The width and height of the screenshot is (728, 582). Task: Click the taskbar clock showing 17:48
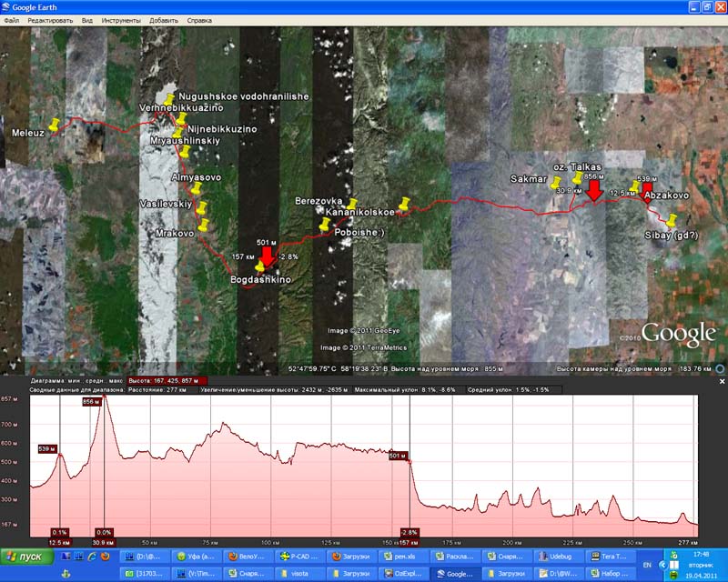[x=701, y=554]
